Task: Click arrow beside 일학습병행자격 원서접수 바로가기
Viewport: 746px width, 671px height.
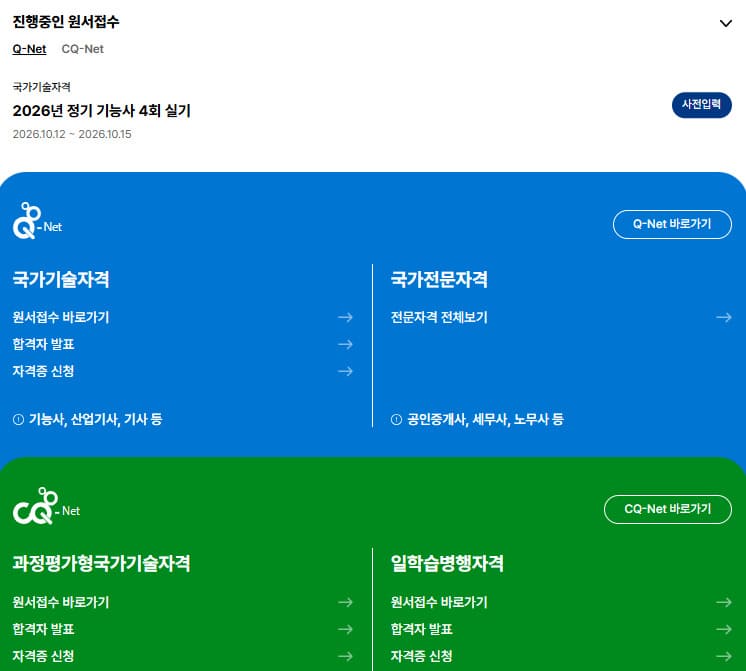Action: pyautogui.click(x=724, y=602)
